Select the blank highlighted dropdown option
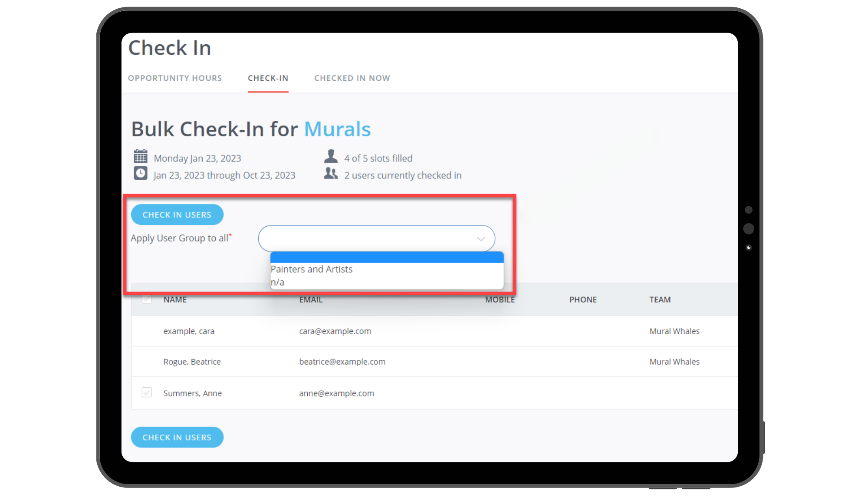 coord(387,257)
